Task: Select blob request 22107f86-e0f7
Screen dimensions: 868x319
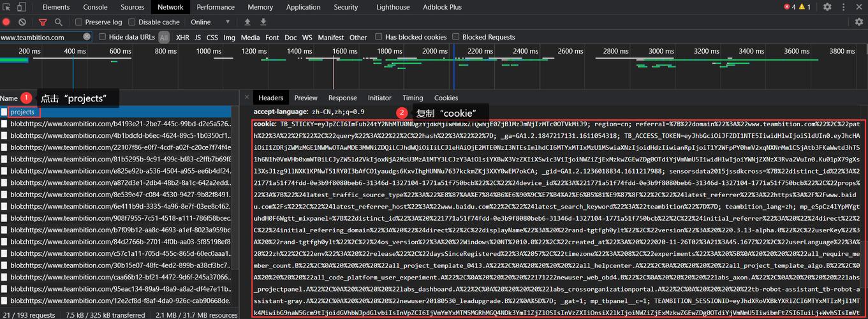Action: (x=120, y=147)
